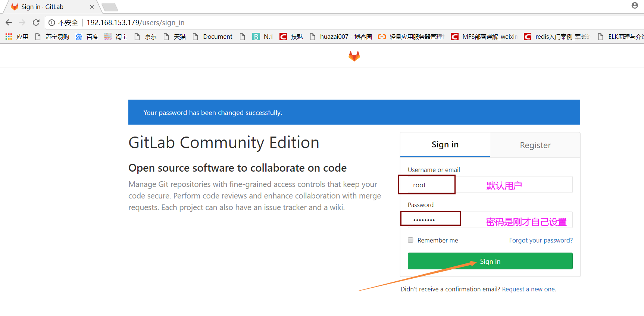Click the browser forward arrow
Viewport: 644px width, 316px height.
click(22, 22)
